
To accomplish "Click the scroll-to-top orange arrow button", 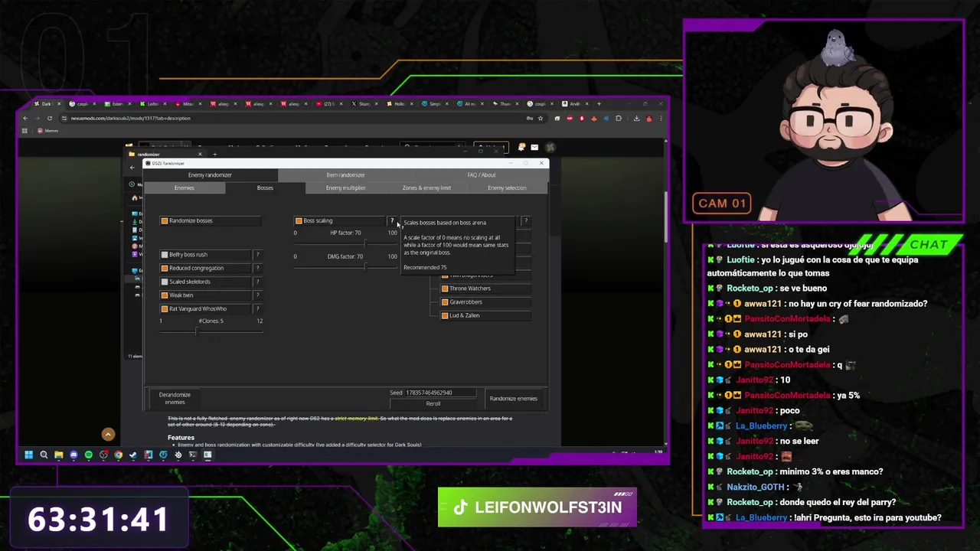I will 108,434.
